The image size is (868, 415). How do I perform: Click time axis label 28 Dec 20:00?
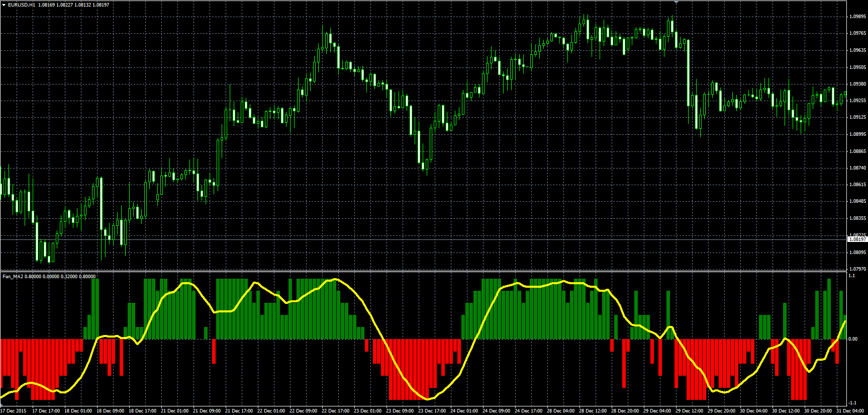coord(625,411)
